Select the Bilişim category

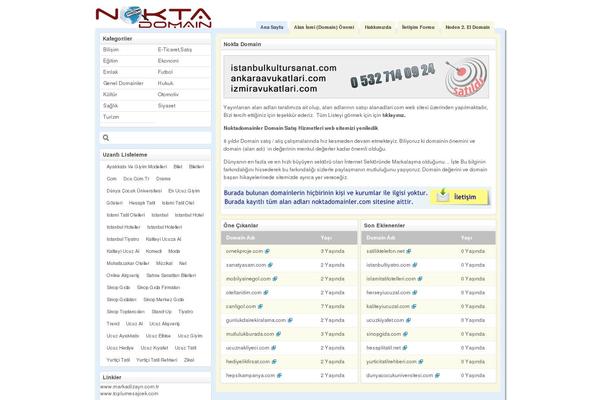(x=111, y=50)
